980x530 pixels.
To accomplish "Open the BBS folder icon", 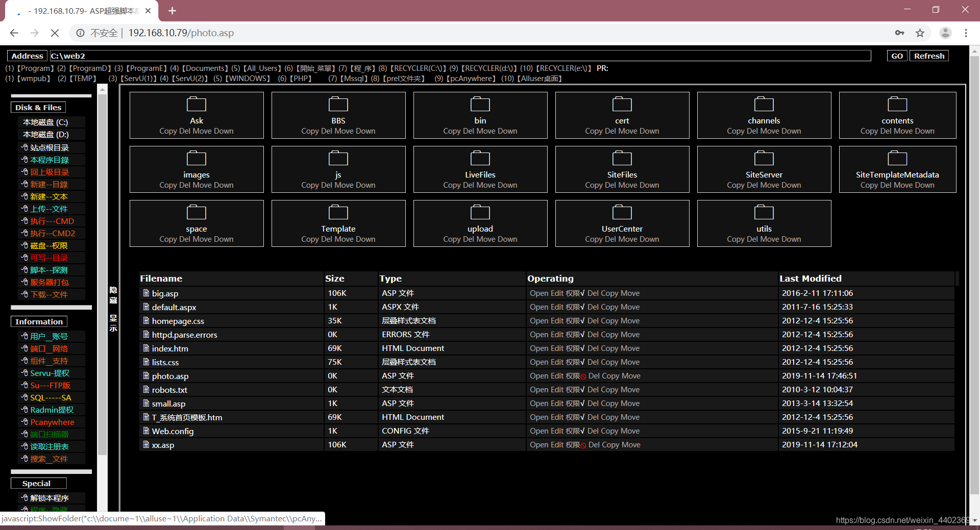I will [338, 105].
